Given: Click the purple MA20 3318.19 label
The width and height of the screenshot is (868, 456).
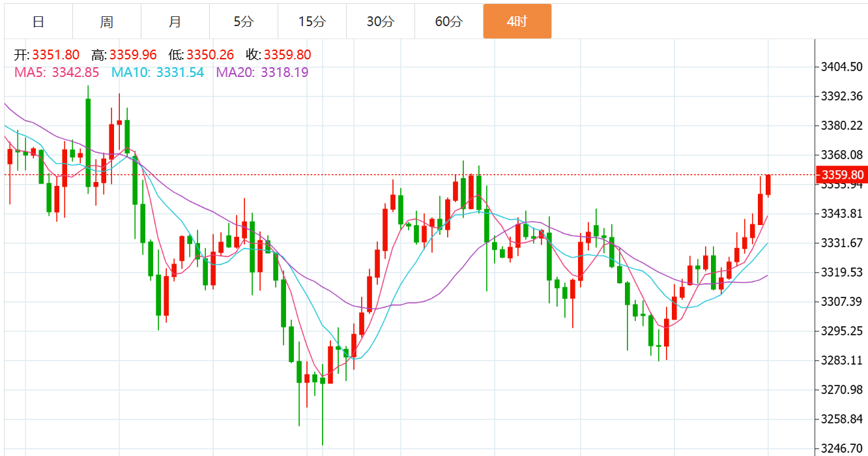Looking at the screenshot, I should (263, 72).
